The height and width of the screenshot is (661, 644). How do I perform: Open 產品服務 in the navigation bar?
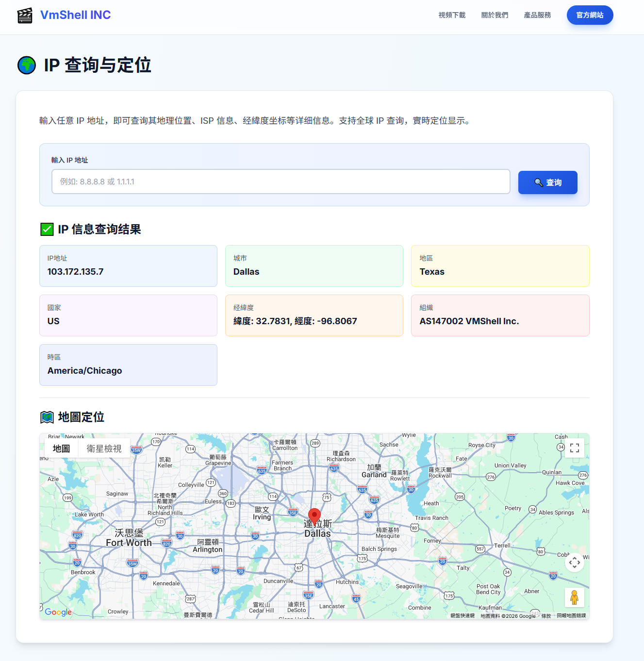[537, 15]
